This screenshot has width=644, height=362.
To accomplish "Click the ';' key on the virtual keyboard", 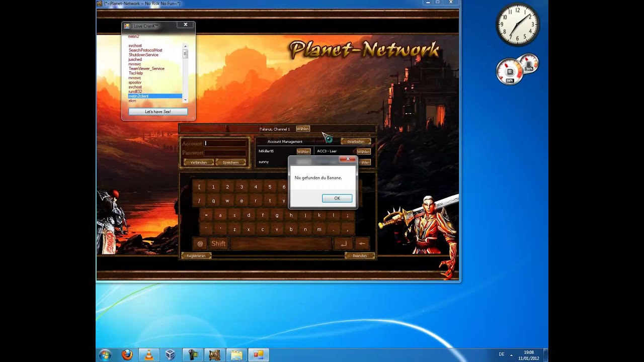I will 347,215.
